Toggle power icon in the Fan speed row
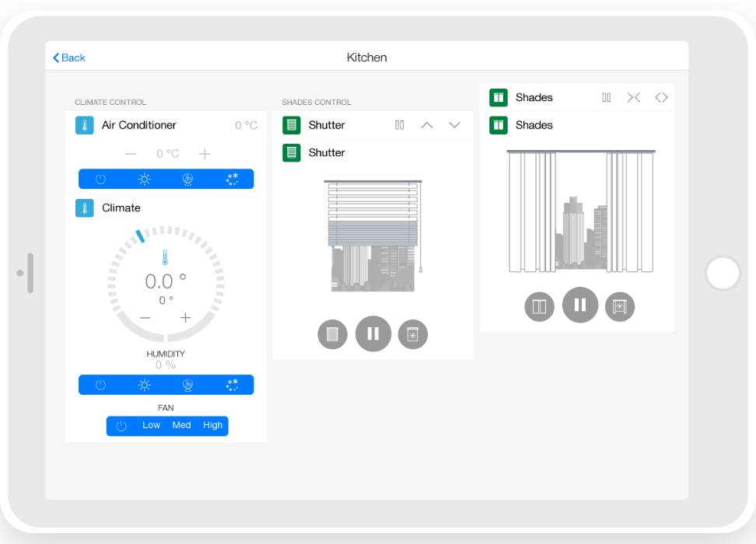 tap(121, 426)
